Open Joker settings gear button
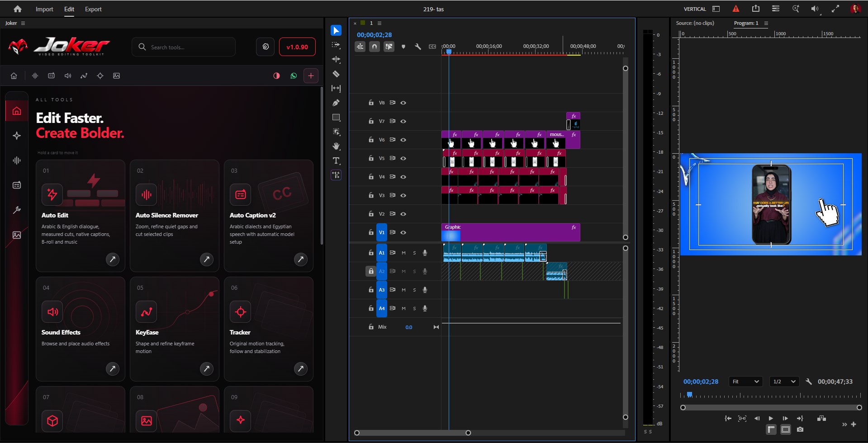868x443 pixels. (x=266, y=47)
